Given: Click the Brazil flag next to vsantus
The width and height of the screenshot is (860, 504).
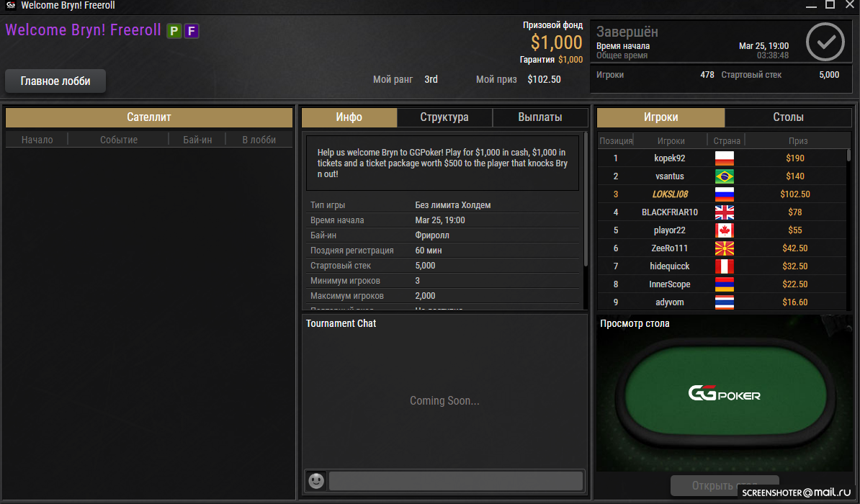Looking at the screenshot, I should pyautogui.click(x=725, y=176).
